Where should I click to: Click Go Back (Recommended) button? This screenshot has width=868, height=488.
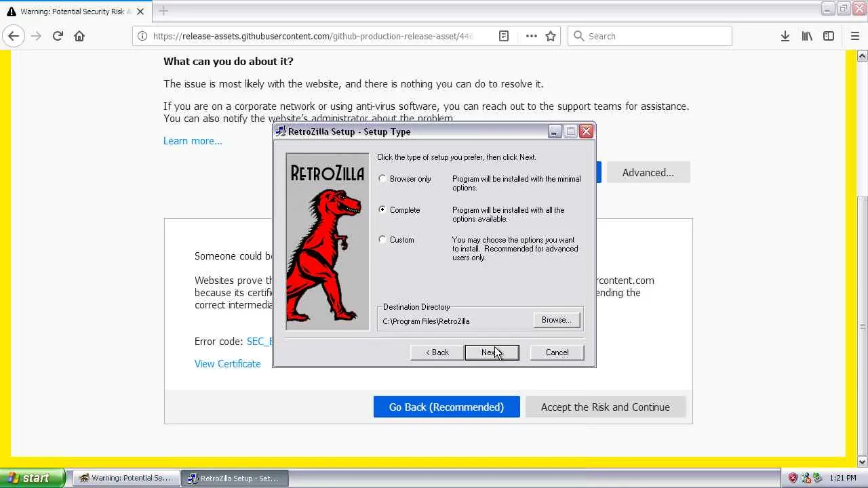[447, 407]
